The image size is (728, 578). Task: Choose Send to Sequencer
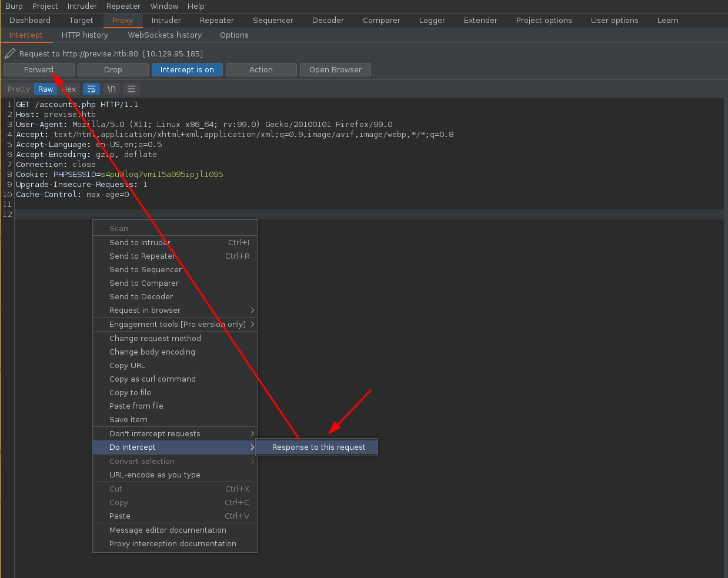(x=175, y=270)
